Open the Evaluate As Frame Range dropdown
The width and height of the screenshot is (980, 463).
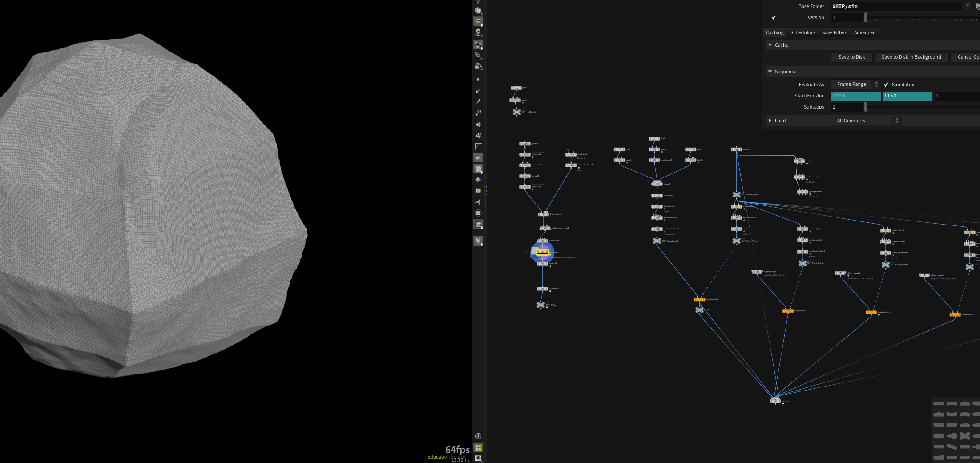pyautogui.click(x=855, y=84)
